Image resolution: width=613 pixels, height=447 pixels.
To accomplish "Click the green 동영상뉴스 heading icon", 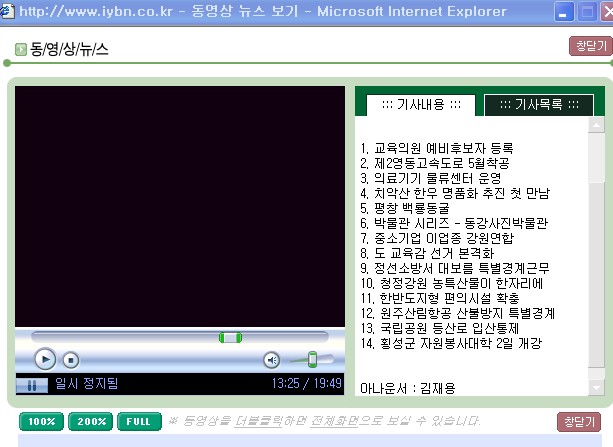I will coord(21,49).
